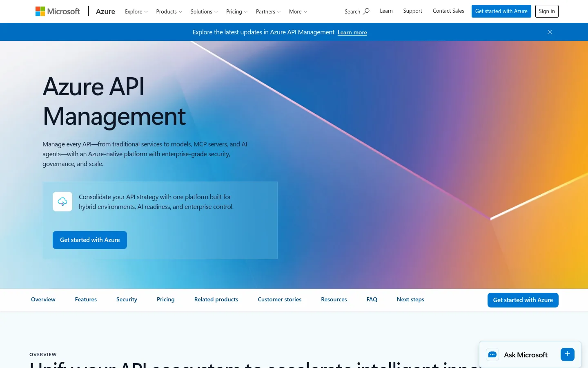This screenshot has width=588, height=368.
Task: Expand the Ask Microsoft plus button
Action: click(x=568, y=355)
